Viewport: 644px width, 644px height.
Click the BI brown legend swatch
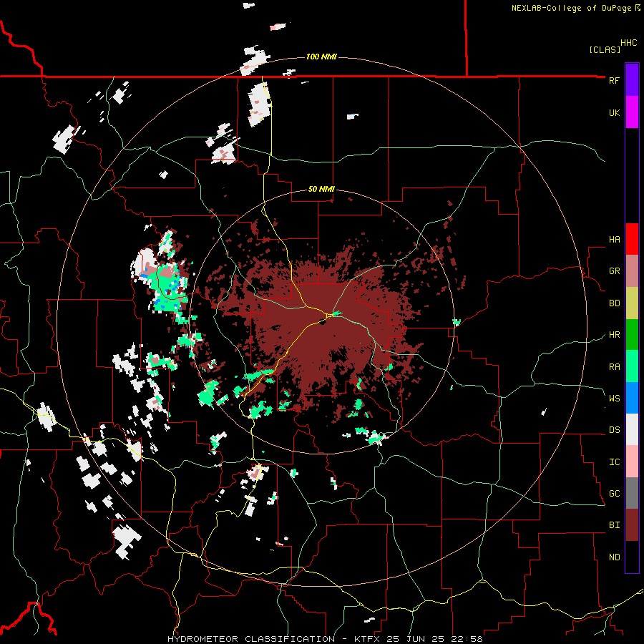tap(632, 525)
